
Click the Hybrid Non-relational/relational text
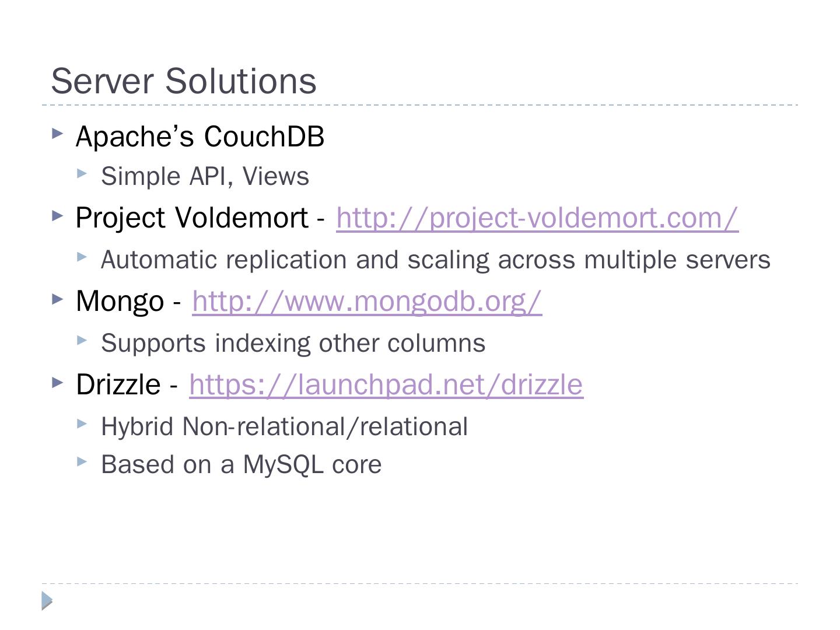click(x=284, y=427)
